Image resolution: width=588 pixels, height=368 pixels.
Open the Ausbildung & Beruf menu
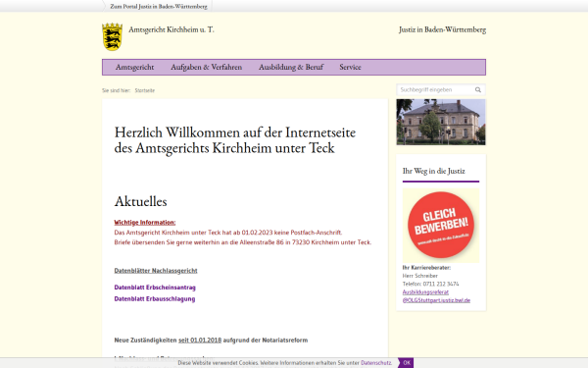[x=291, y=67]
